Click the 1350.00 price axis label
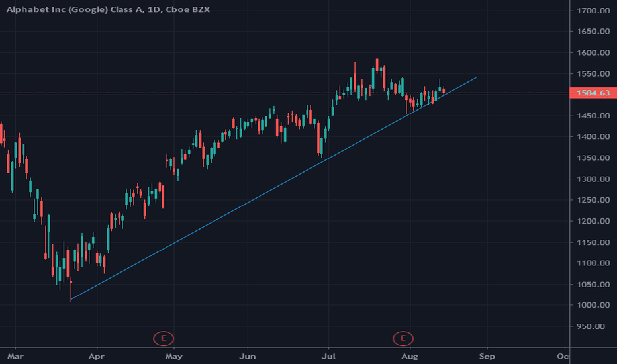 (x=593, y=158)
